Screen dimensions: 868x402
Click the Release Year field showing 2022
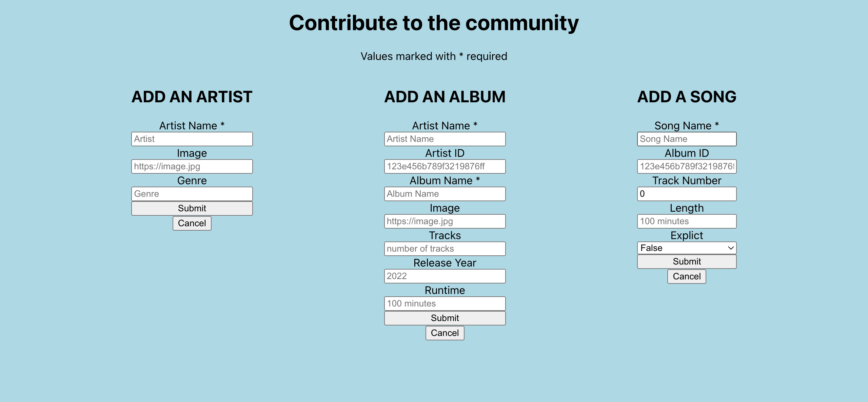tap(445, 276)
